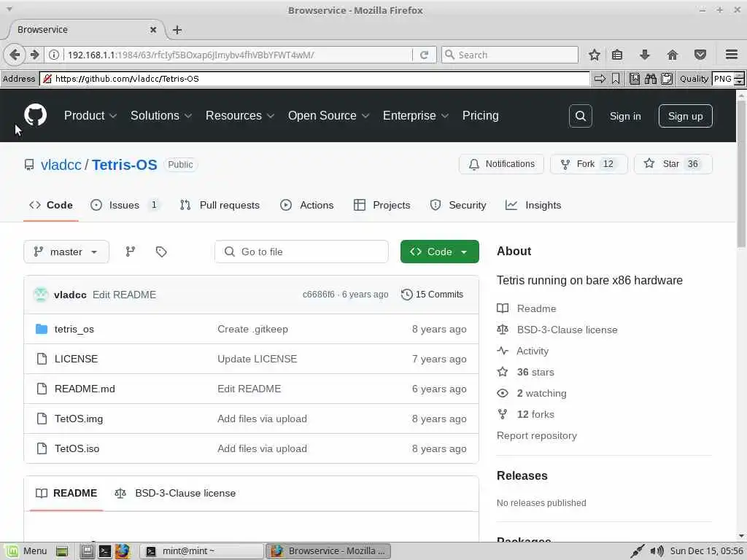Switch to the Pull requests tab
This screenshot has width=747, height=560.
(x=220, y=205)
